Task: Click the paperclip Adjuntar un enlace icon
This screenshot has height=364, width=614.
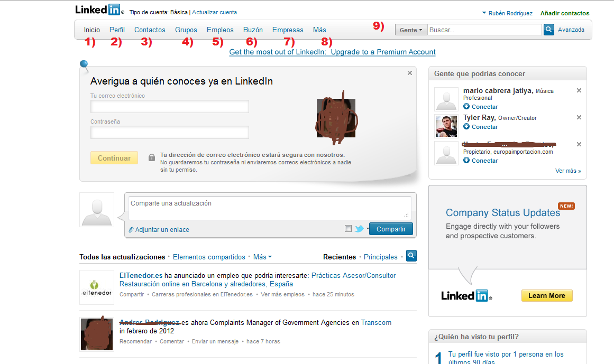Action: pos(131,230)
